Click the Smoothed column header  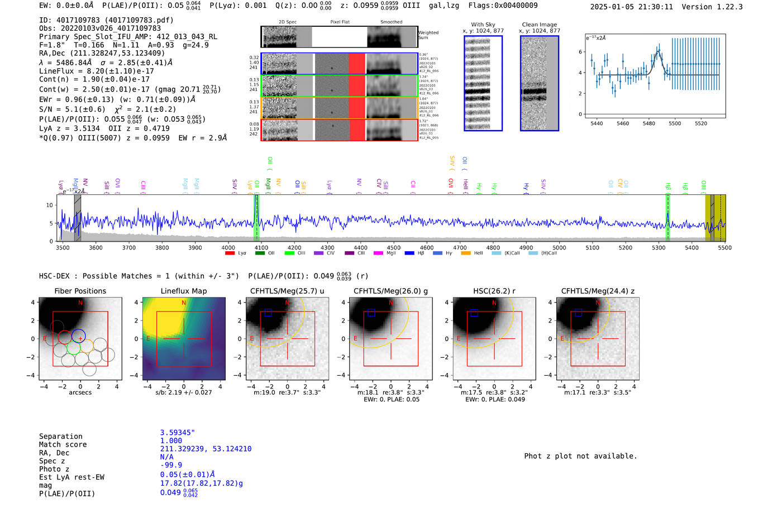[x=392, y=22]
